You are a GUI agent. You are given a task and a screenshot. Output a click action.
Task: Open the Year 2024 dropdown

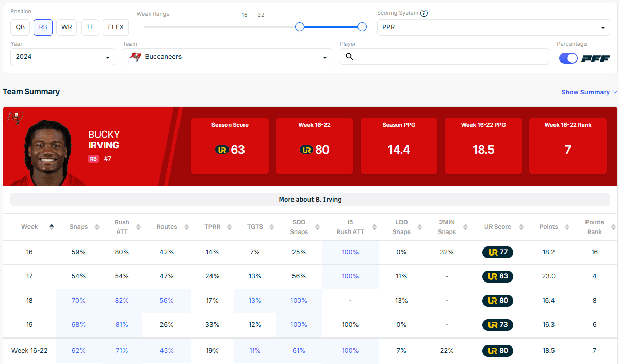[62, 57]
